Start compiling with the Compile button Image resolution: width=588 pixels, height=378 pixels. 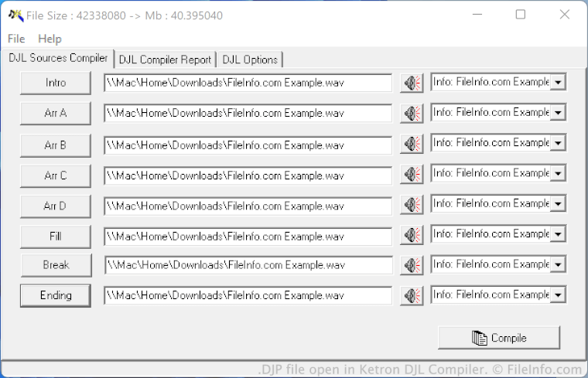(499, 338)
